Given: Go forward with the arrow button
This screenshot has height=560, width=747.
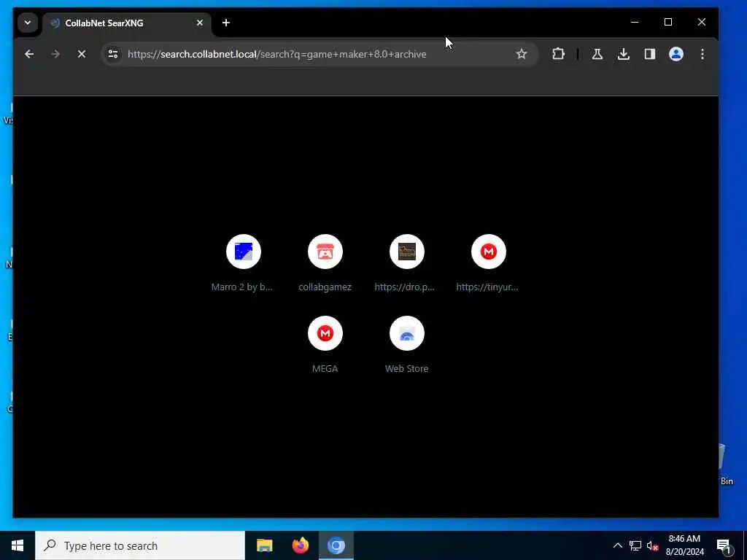Looking at the screenshot, I should (x=55, y=54).
